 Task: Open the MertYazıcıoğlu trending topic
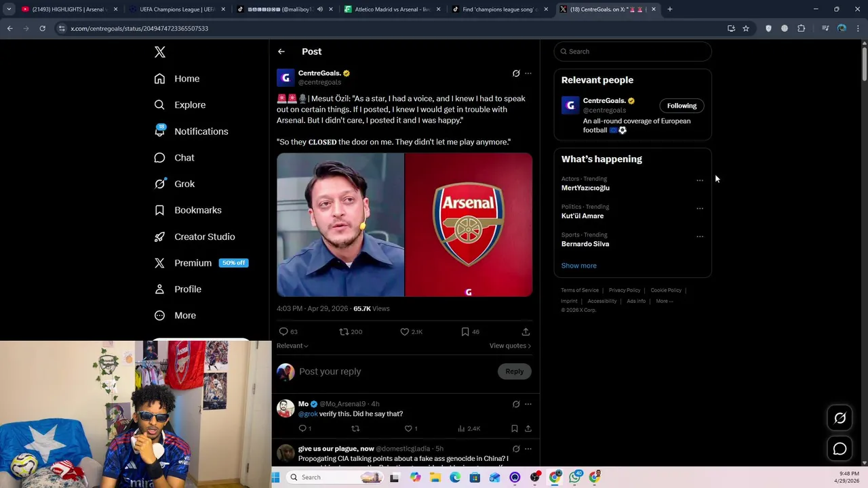[585, 188]
